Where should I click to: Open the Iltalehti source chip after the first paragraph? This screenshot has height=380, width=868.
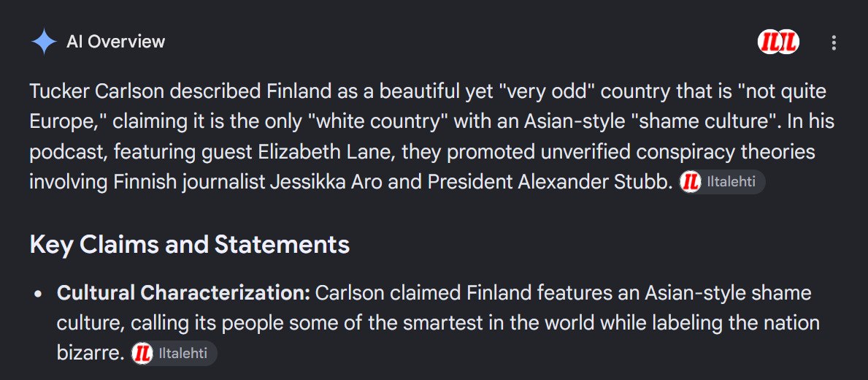tap(722, 182)
